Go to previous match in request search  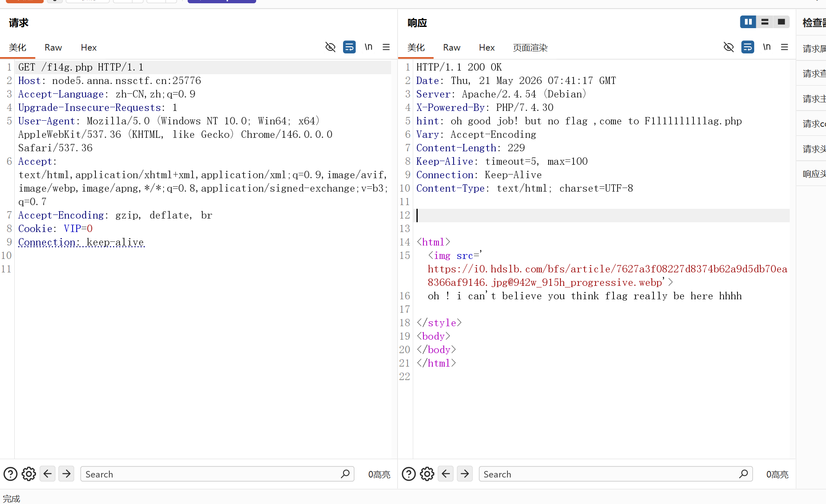point(48,474)
